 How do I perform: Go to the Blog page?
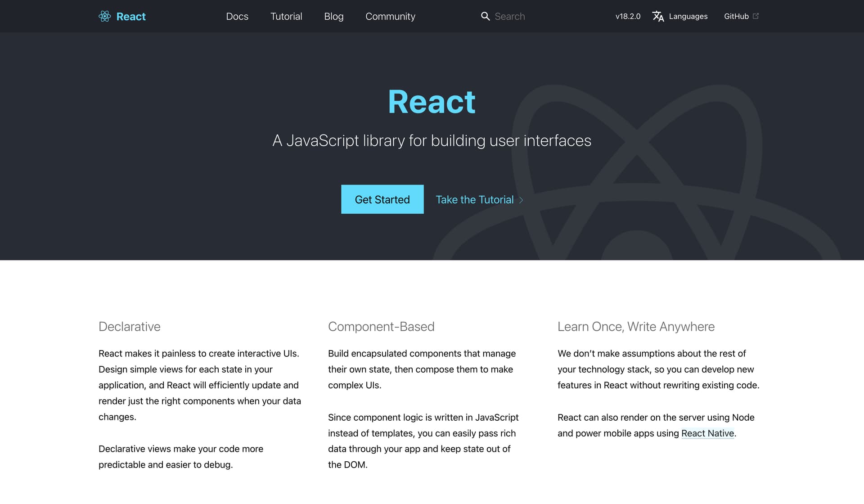pyautogui.click(x=334, y=16)
